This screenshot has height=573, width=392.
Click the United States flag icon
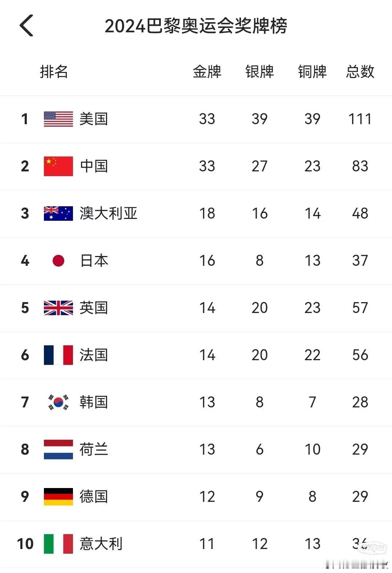pos(58,119)
